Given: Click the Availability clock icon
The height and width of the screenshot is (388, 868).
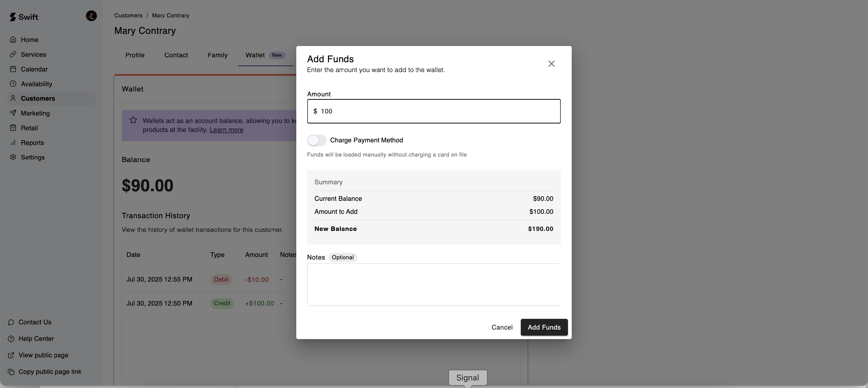Looking at the screenshot, I should (x=13, y=84).
